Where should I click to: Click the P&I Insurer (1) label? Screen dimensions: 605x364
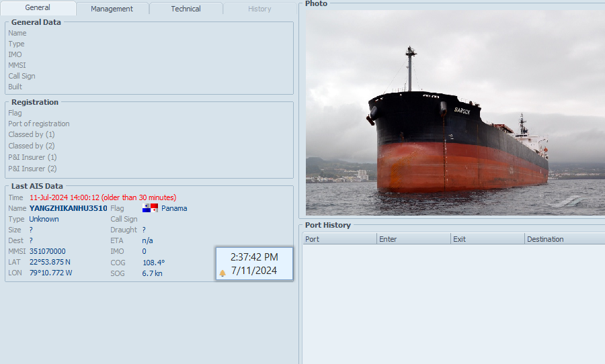point(32,157)
